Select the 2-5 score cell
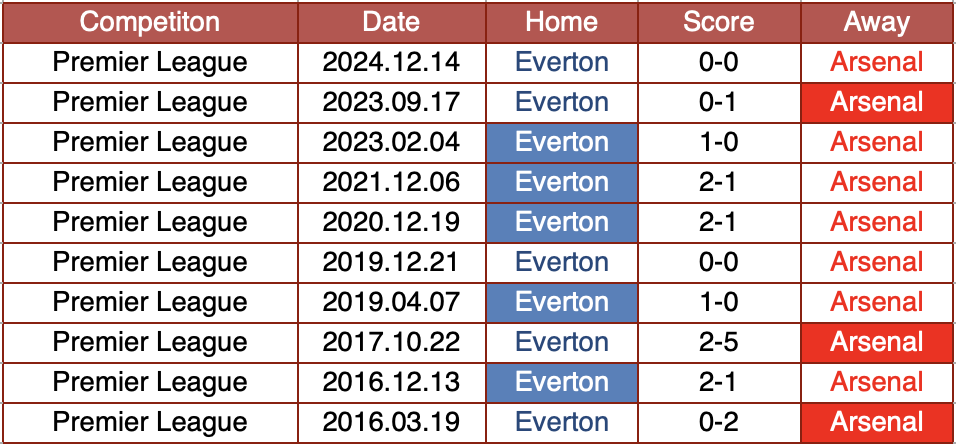 pyautogui.click(x=718, y=342)
